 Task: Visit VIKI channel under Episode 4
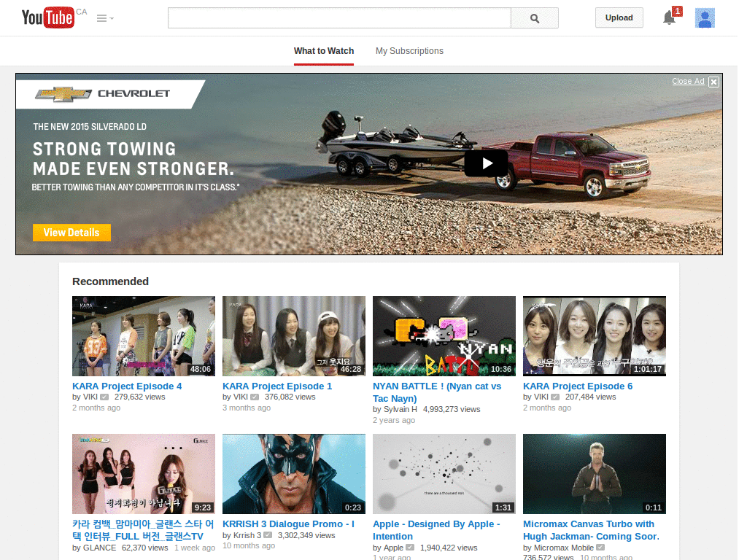(x=90, y=397)
